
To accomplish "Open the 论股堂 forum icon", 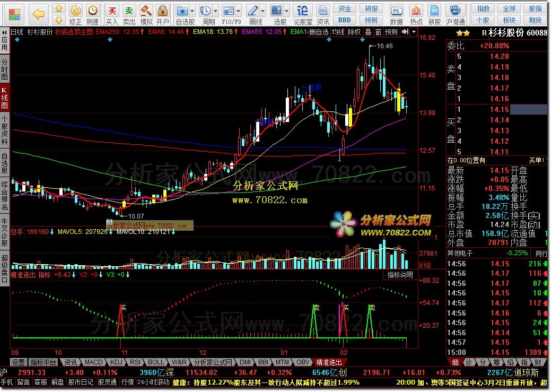I will click(303, 15).
